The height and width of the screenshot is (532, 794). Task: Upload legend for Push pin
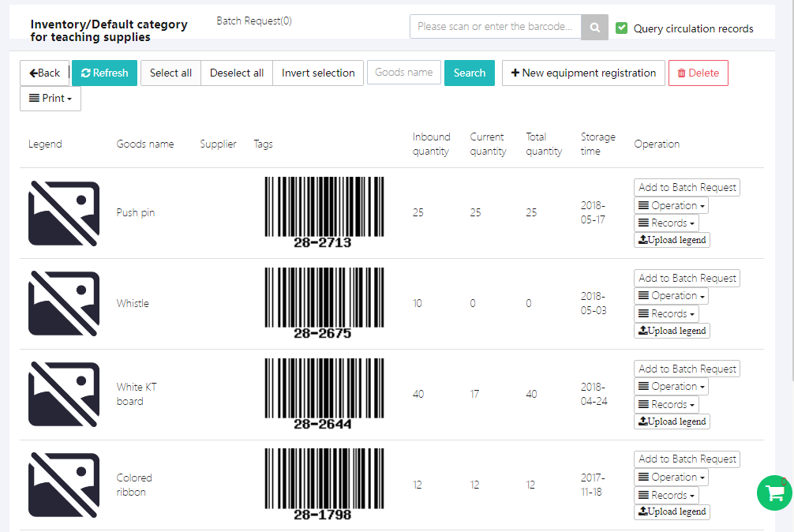coord(672,240)
